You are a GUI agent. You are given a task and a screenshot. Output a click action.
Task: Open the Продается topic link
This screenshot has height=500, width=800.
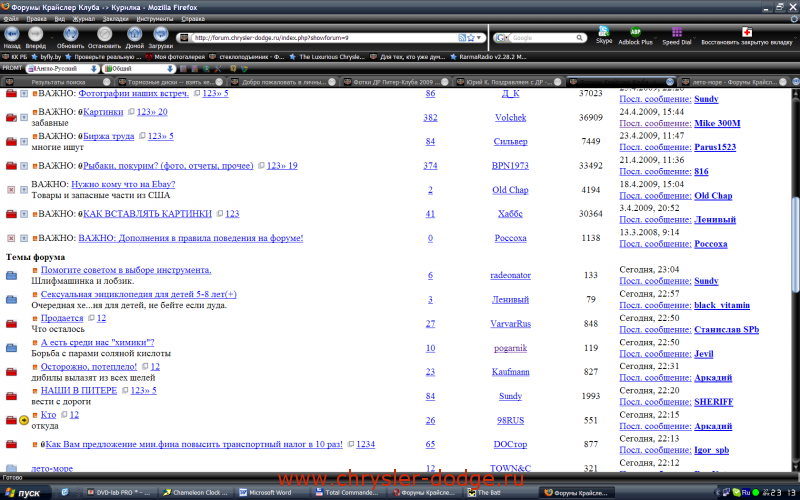tap(62, 318)
